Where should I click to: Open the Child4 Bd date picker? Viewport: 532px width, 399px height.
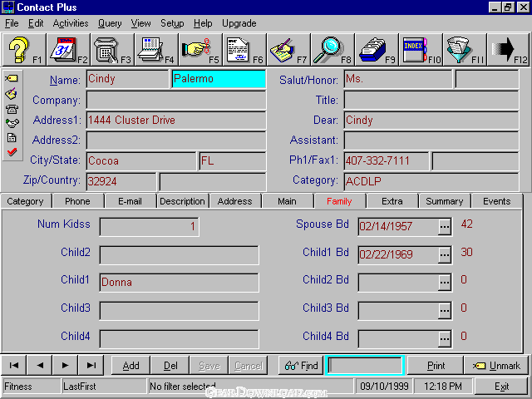tap(444, 339)
